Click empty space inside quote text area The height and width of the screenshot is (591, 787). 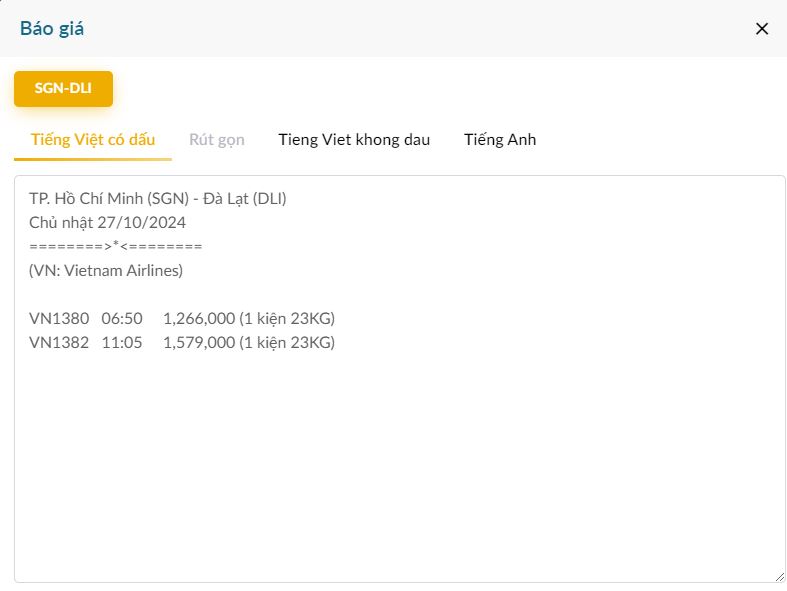click(400, 460)
